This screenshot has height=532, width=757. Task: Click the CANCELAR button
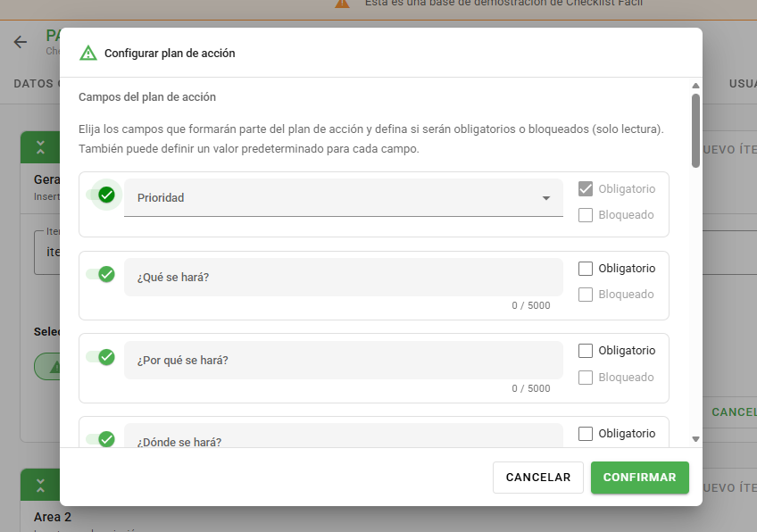point(537,478)
